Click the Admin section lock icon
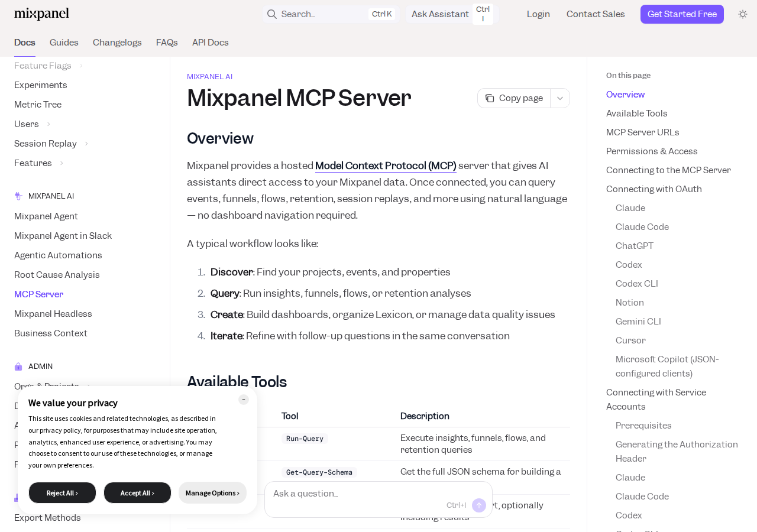 [x=18, y=366]
